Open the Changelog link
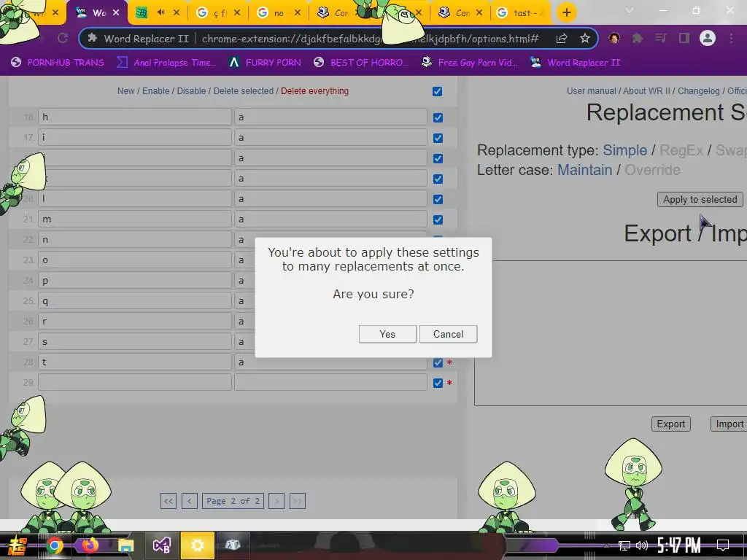The height and width of the screenshot is (560, 747). click(x=698, y=91)
